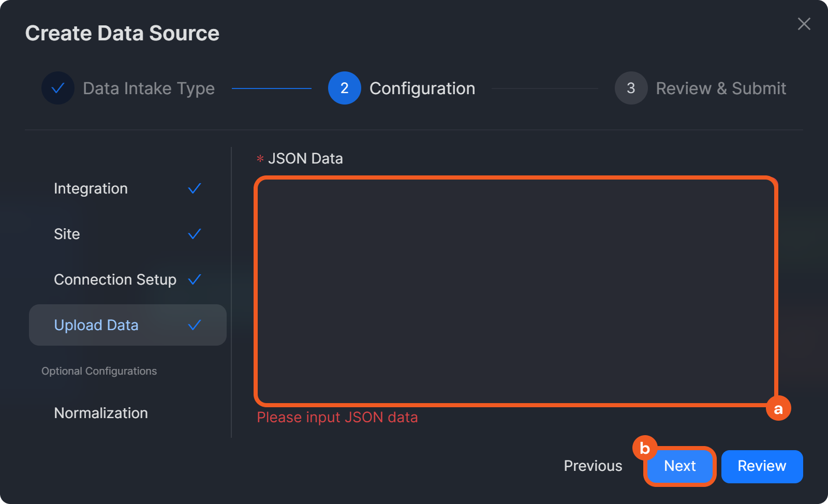Open the optional Normalization section
This screenshot has width=828, height=504.
(x=101, y=413)
